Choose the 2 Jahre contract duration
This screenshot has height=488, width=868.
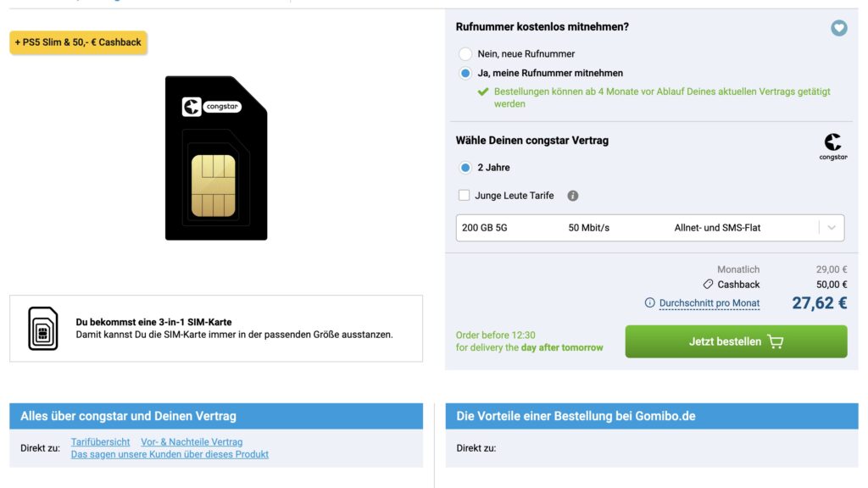(x=465, y=168)
